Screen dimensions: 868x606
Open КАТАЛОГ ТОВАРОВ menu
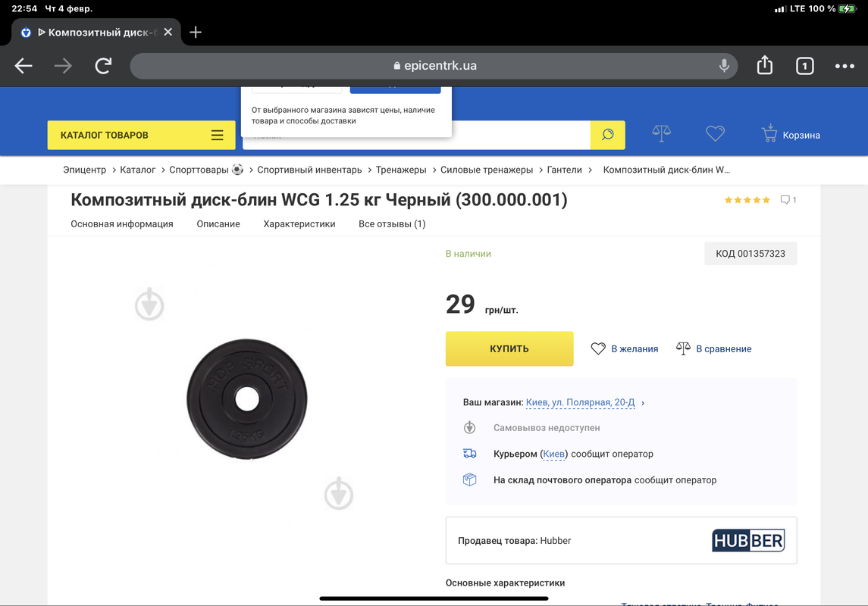point(141,135)
